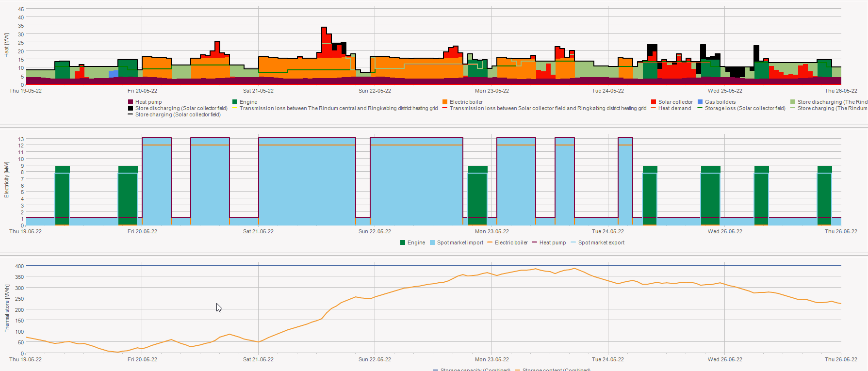Image resolution: width=868 pixels, height=371 pixels.
Task: Click 'Wed 25-05-22' label under thermal store chart
Action: point(725,359)
